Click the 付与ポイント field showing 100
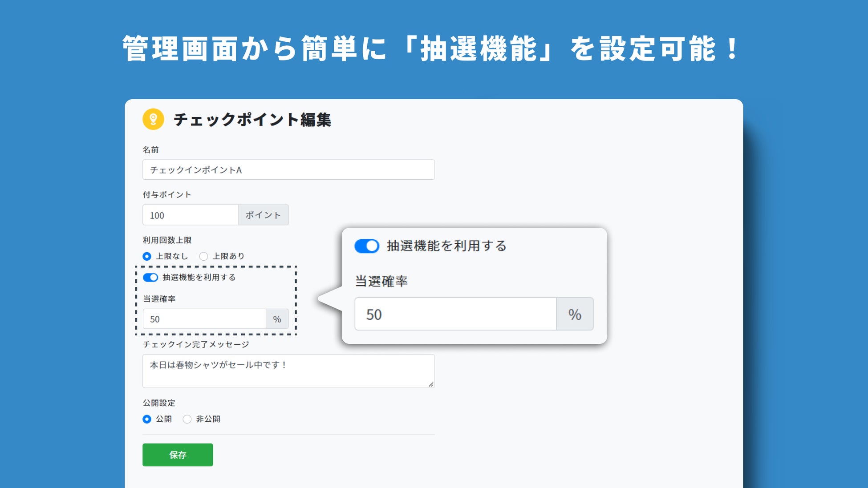 click(x=190, y=215)
